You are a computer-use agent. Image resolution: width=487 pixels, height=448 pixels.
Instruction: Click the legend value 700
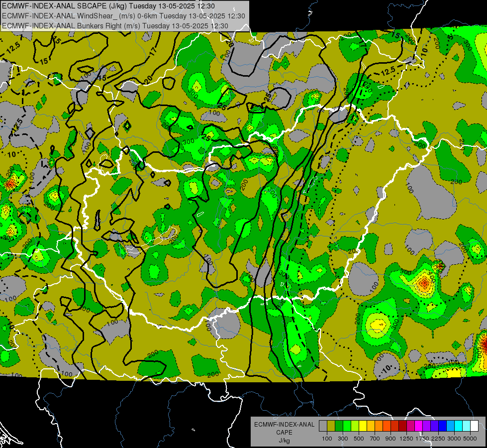(375, 439)
